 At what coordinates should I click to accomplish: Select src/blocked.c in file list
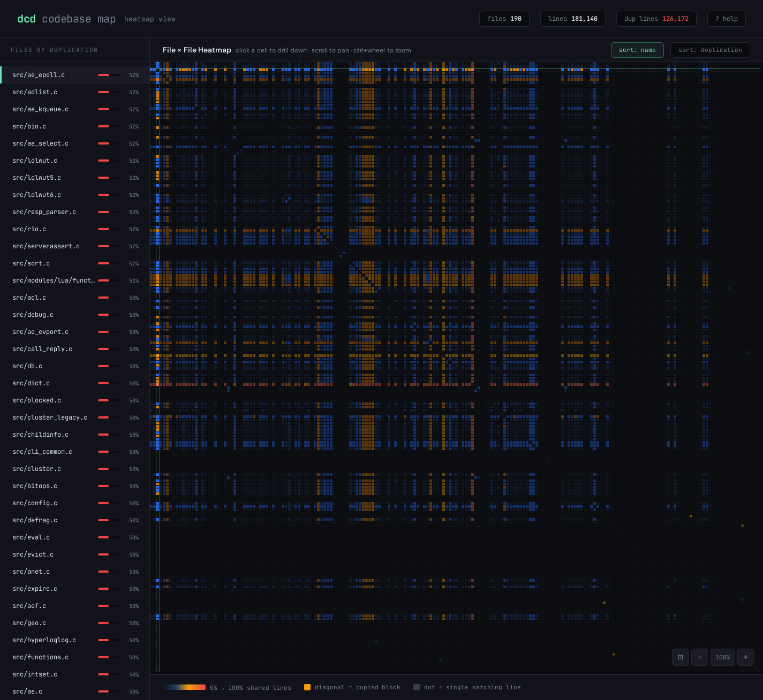[75, 400]
